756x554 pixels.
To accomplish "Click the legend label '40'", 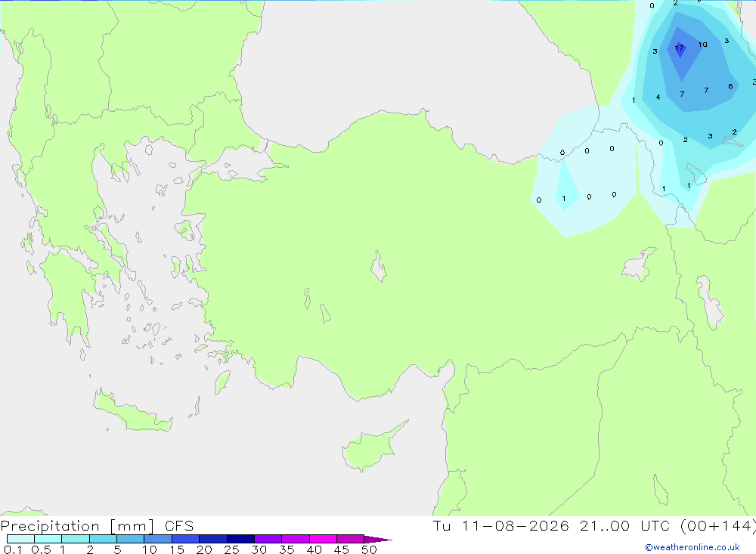I will [314, 549].
